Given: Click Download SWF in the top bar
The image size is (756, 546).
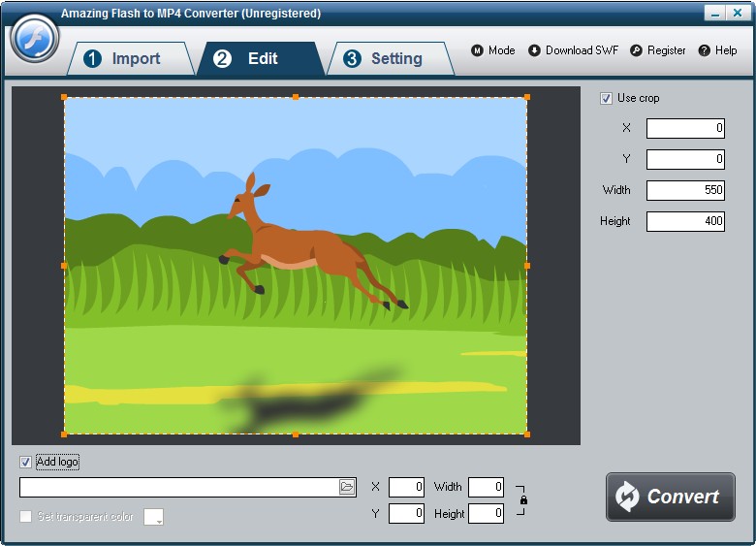Looking at the screenshot, I should pos(573,50).
